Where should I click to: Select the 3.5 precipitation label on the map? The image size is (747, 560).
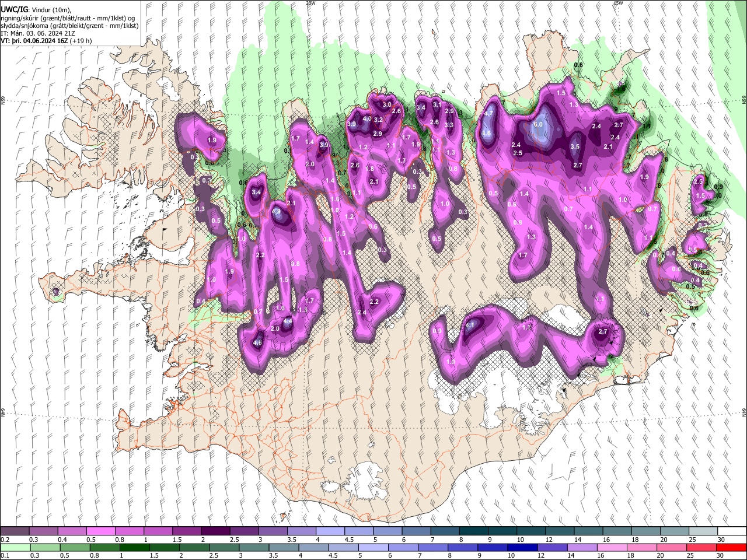(x=575, y=147)
